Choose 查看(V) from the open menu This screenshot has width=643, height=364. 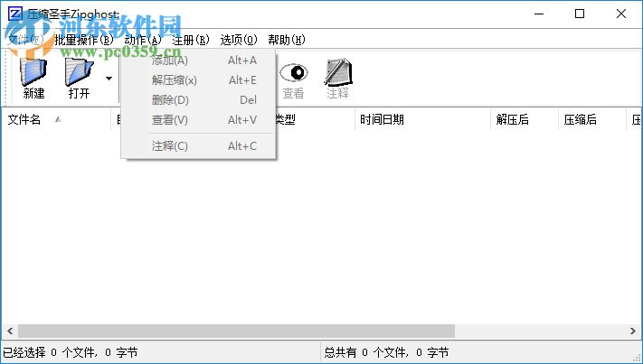tap(198, 120)
